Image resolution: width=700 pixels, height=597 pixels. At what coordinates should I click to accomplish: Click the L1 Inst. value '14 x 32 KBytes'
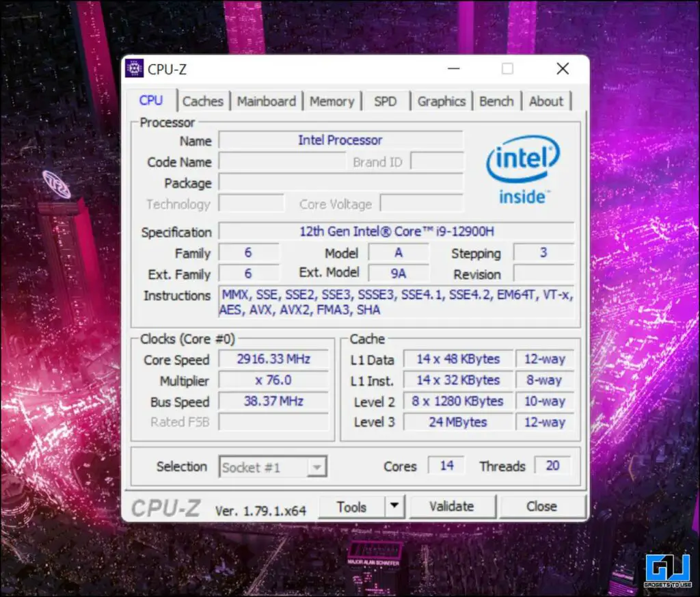458,380
